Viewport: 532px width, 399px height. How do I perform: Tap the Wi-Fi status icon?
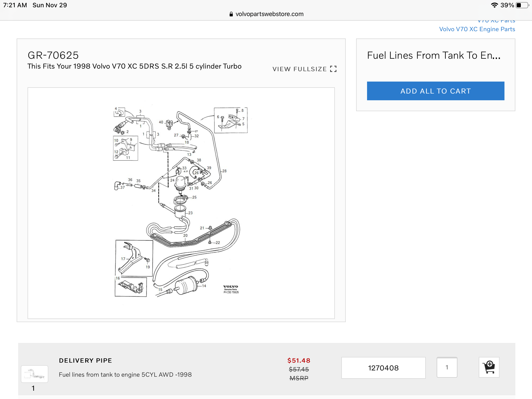click(x=494, y=5)
